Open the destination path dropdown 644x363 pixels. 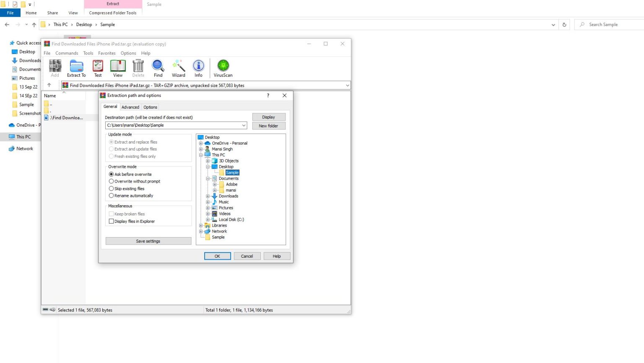point(244,125)
